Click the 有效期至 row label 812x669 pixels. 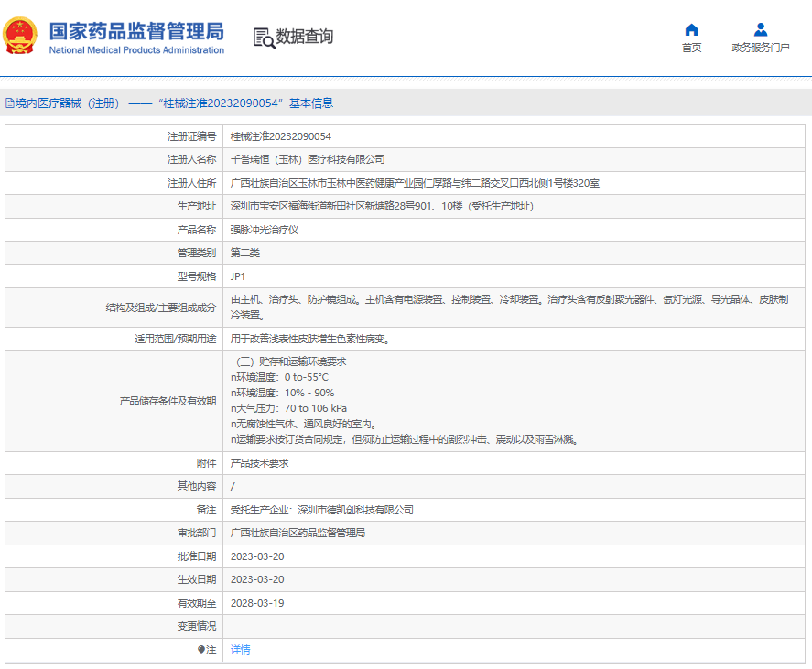click(197, 603)
